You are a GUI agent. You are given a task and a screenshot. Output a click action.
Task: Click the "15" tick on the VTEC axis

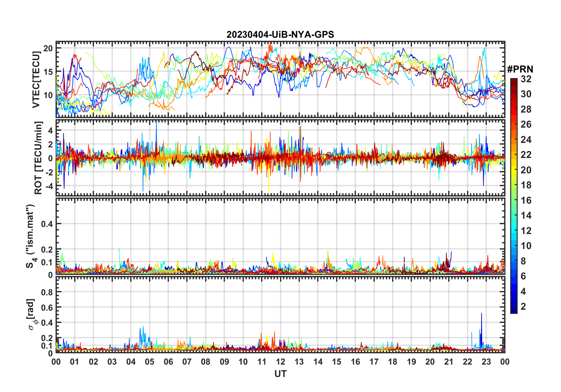point(48,72)
